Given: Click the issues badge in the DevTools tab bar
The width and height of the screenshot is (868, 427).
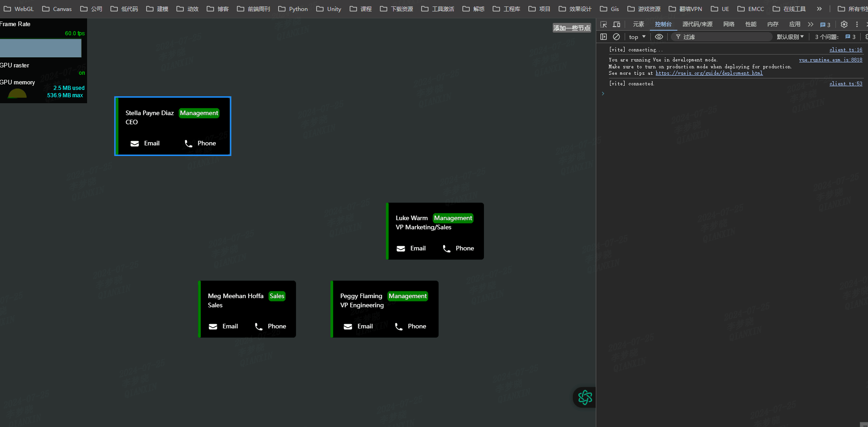Looking at the screenshot, I should (825, 25).
